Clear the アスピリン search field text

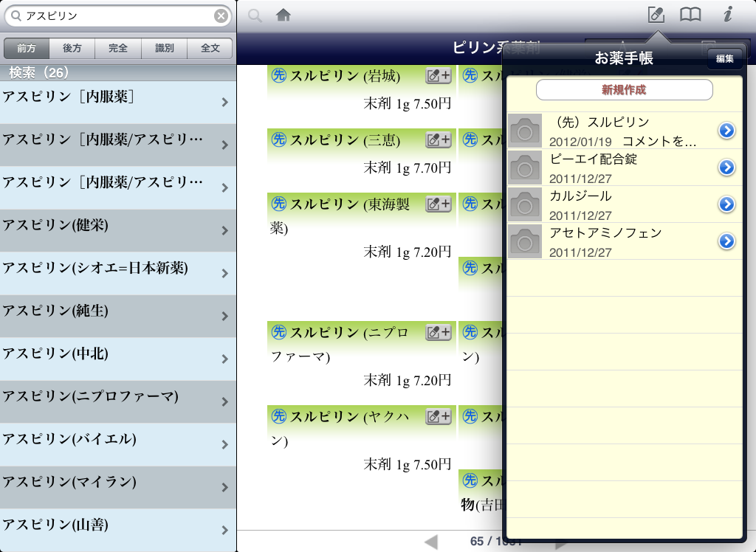click(221, 15)
